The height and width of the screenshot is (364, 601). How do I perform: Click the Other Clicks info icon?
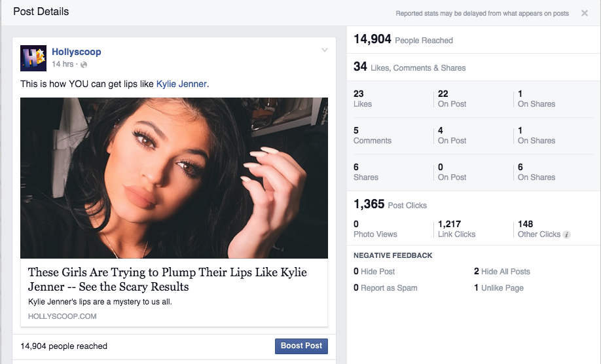[x=566, y=234]
